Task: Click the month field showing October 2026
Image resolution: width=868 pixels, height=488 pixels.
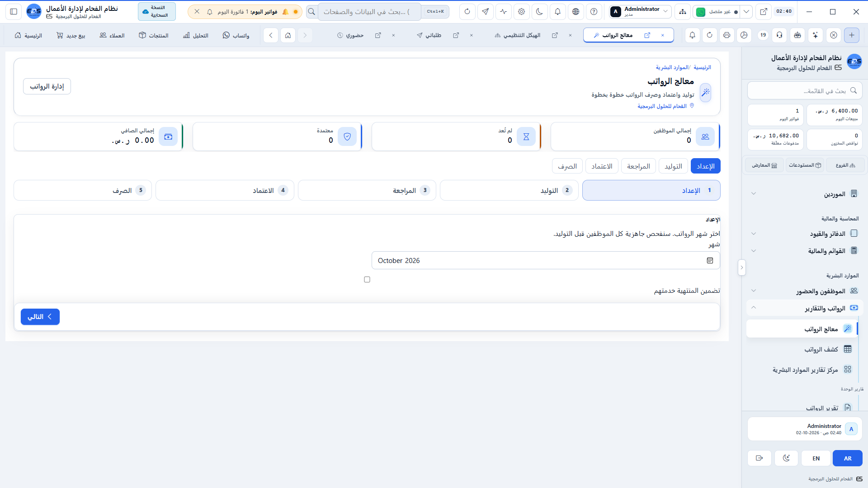Action: click(x=546, y=261)
